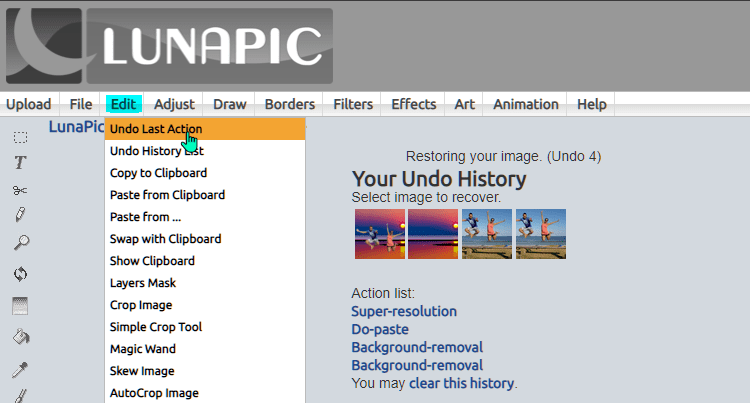This screenshot has width=750, height=403.
Task: Click the clear this history link
Action: pos(462,383)
